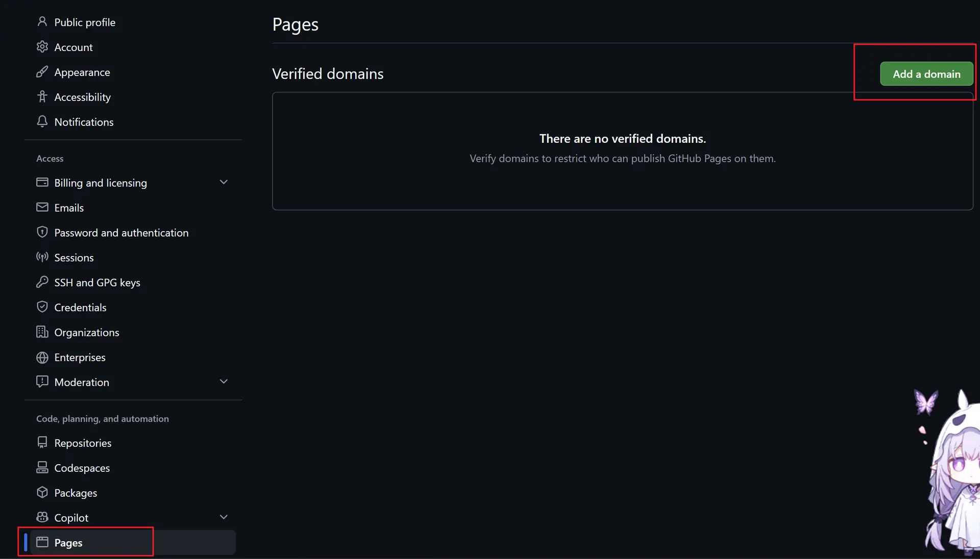Image resolution: width=980 pixels, height=559 pixels.
Task: Click the Codespaces icon
Action: [x=42, y=468]
